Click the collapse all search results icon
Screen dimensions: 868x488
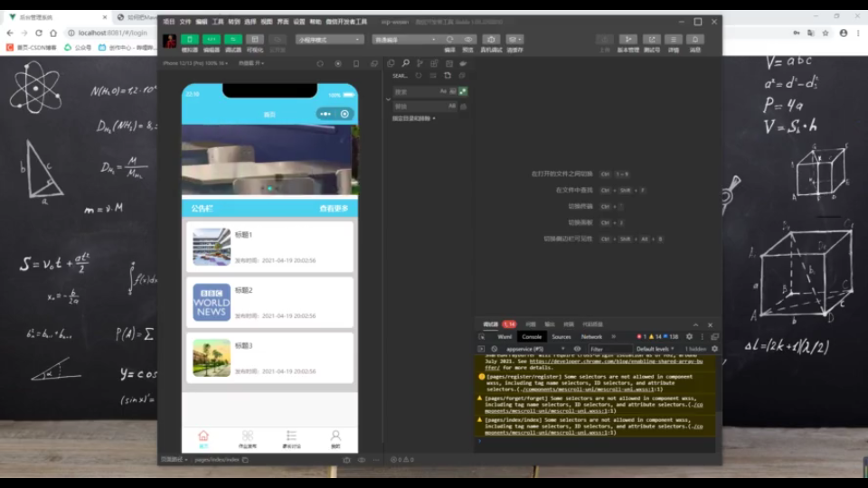click(462, 76)
